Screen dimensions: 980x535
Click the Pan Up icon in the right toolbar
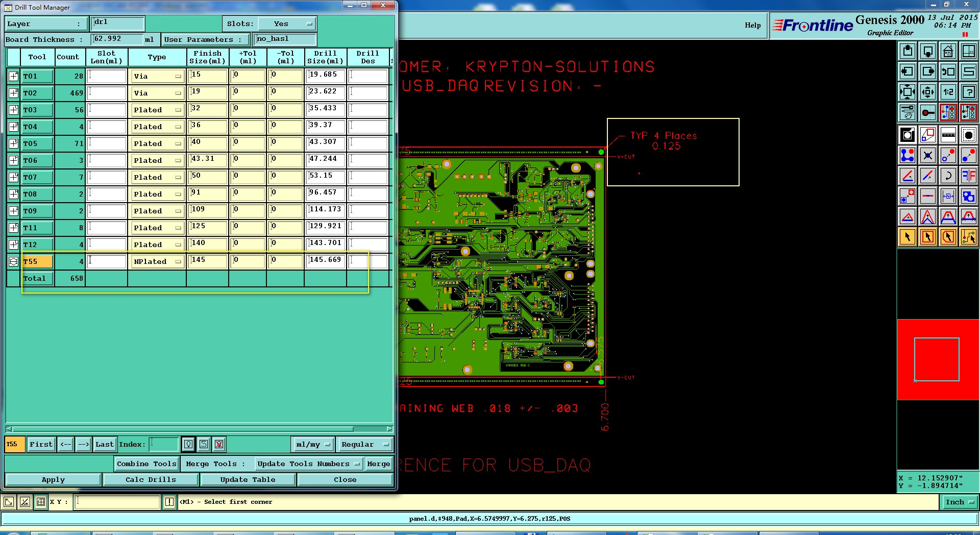point(908,51)
